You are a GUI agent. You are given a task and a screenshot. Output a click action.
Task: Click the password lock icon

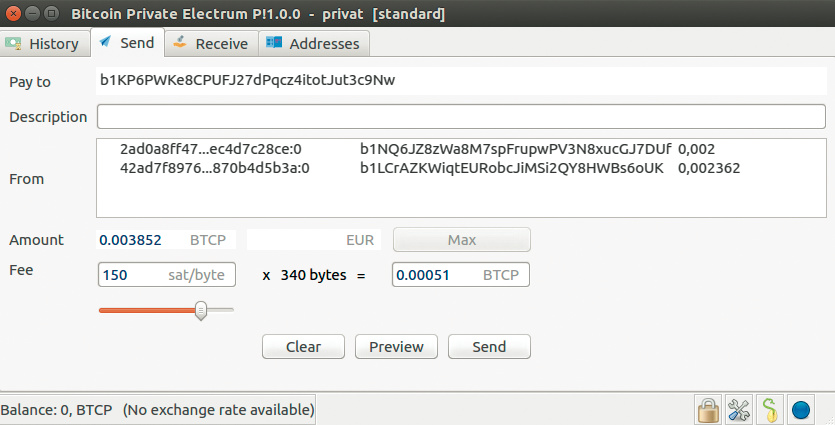click(709, 409)
